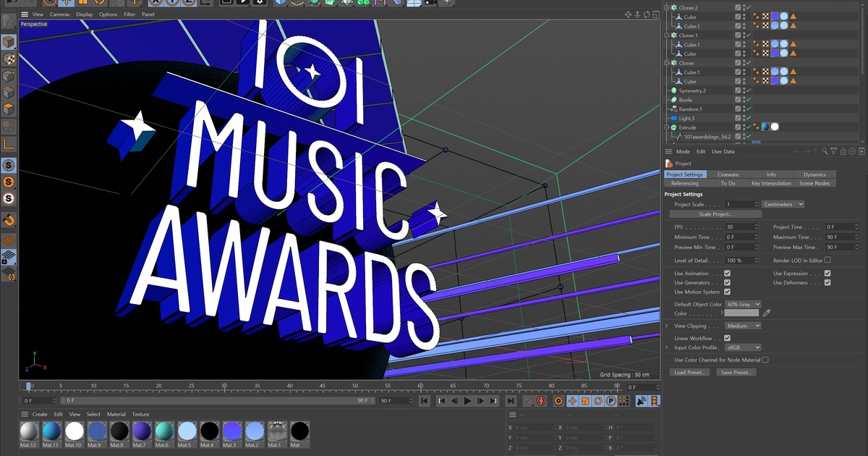Screen dimensions: 868x456
Task: Select the Scale tool
Action: 82,4
